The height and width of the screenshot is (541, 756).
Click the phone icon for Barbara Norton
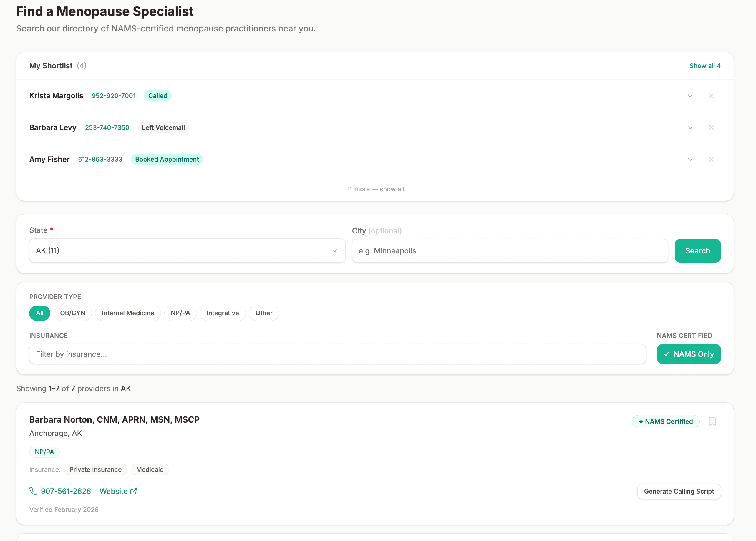[x=33, y=491]
